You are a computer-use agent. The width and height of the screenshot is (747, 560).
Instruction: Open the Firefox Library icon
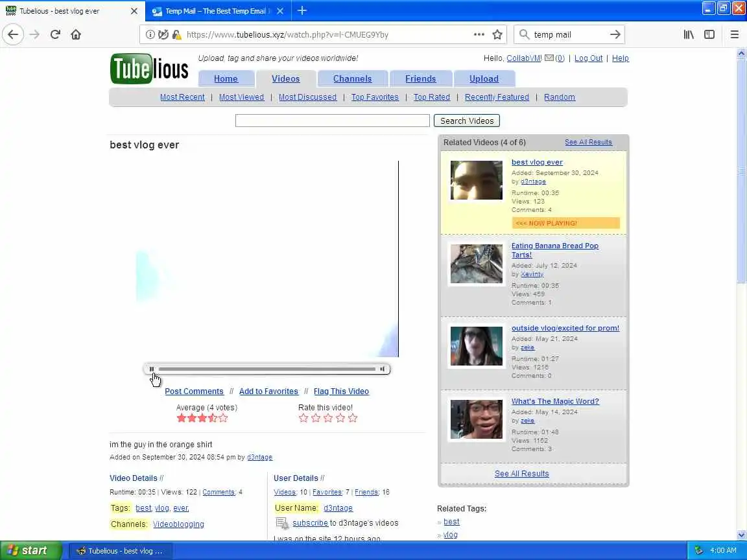tap(689, 34)
